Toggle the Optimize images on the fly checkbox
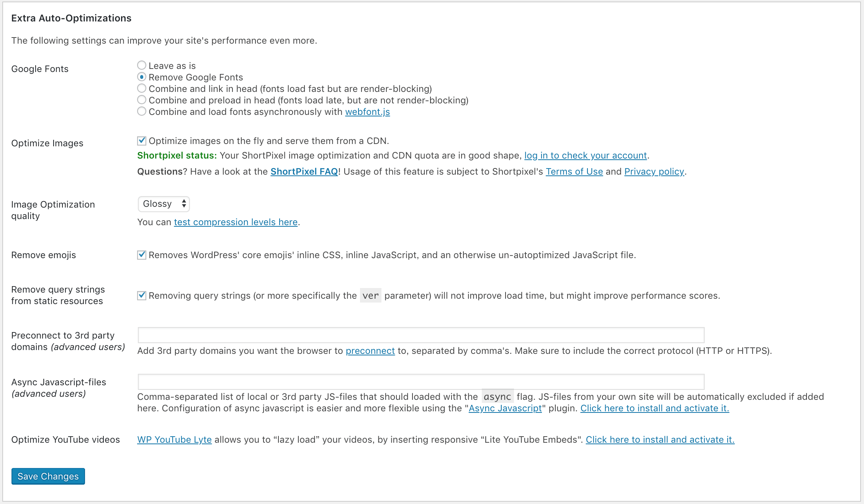864x504 pixels. 142,141
